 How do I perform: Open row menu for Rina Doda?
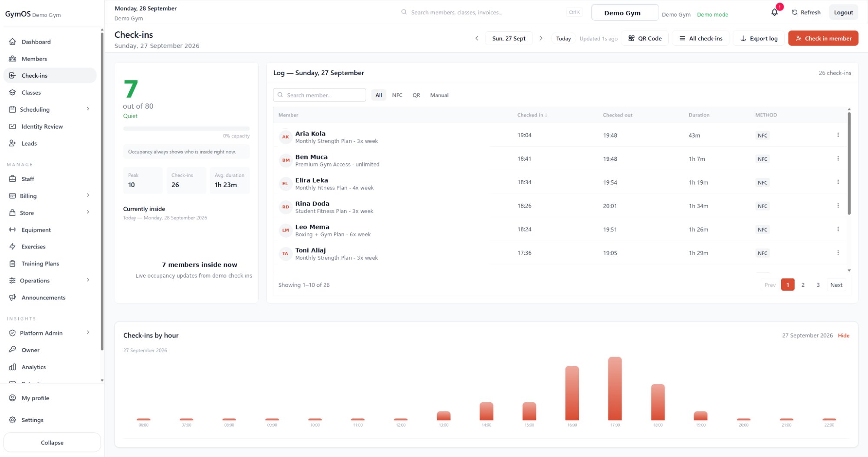[x=838, y=205]
